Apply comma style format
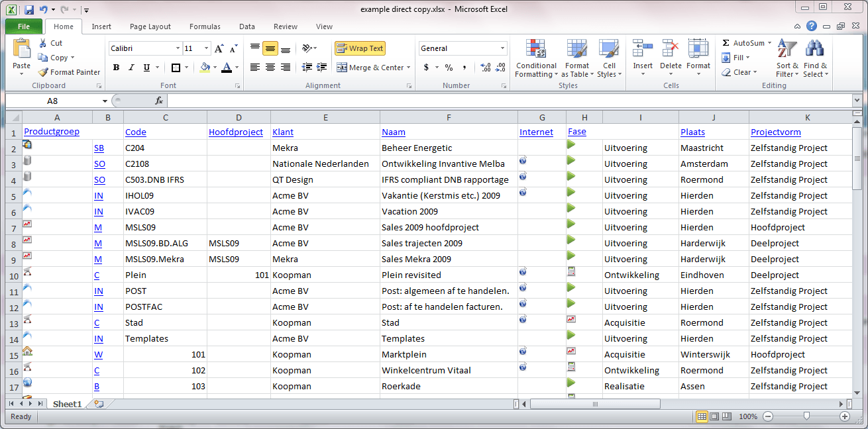 pos(464,68)
